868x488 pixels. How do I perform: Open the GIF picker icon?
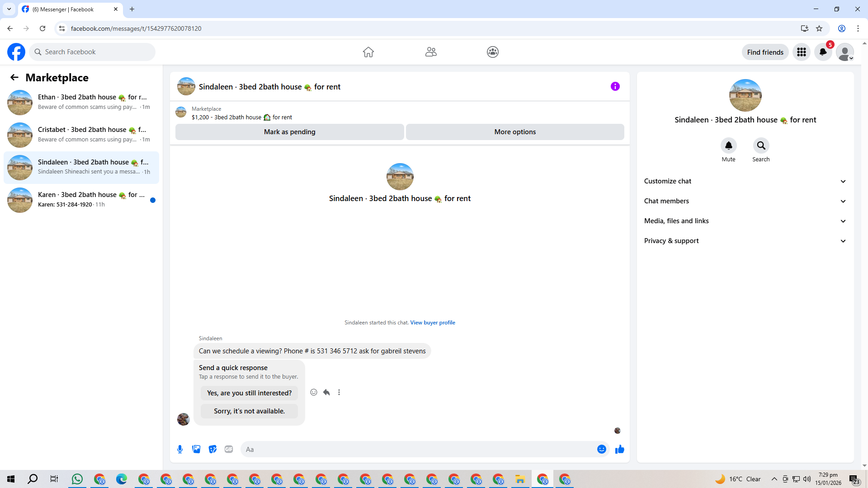point(229,449)
